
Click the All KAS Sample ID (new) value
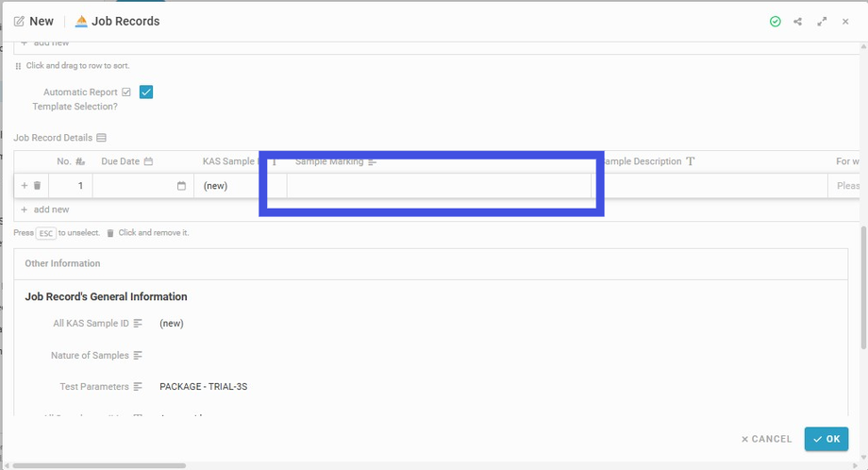(x=172, y=324)
